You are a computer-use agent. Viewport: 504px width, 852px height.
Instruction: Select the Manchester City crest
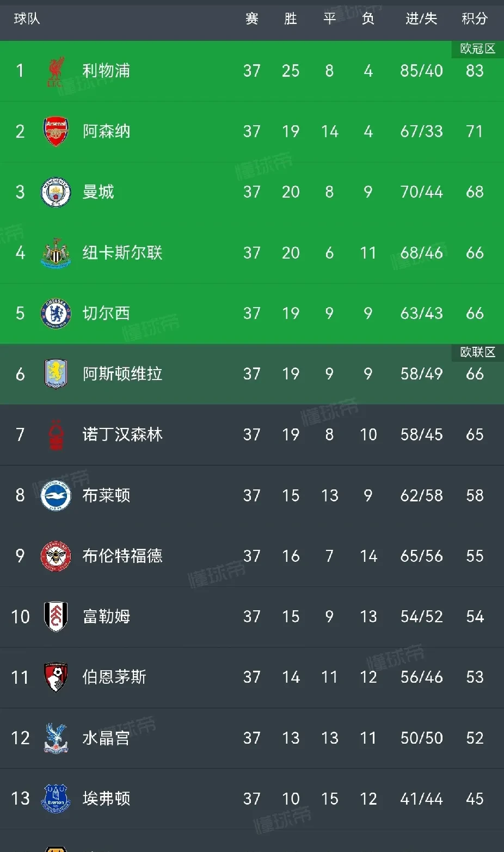(x=56, y=192)
